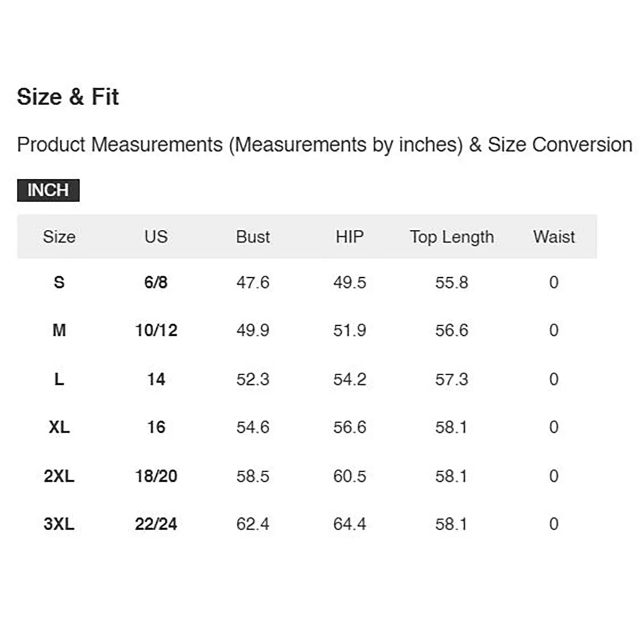Select top length value 55.8
Image resolution: width=644 pixels, height=644 pixels.
[x=452, y=283]
